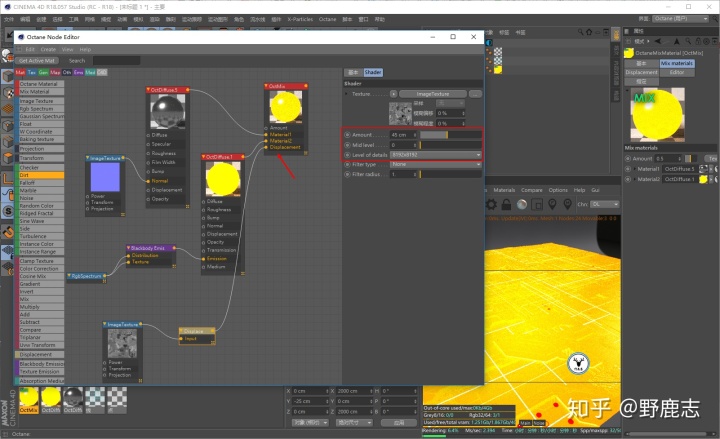Click the first Live Viewer pin icon

pos(552,204)
